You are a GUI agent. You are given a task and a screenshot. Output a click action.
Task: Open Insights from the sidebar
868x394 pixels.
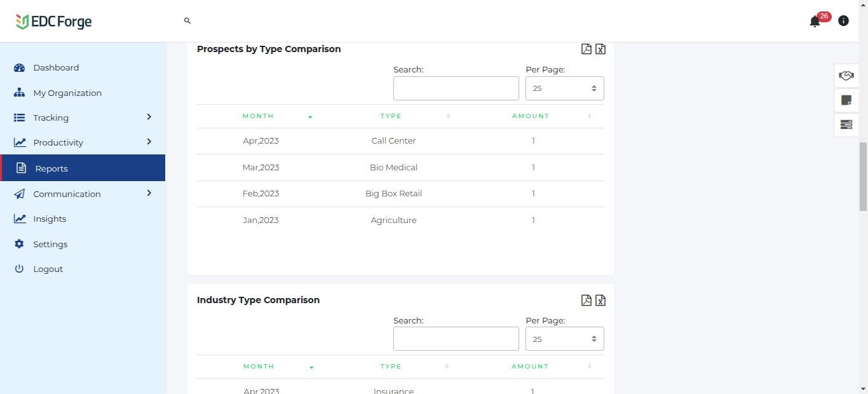[50, 219]
